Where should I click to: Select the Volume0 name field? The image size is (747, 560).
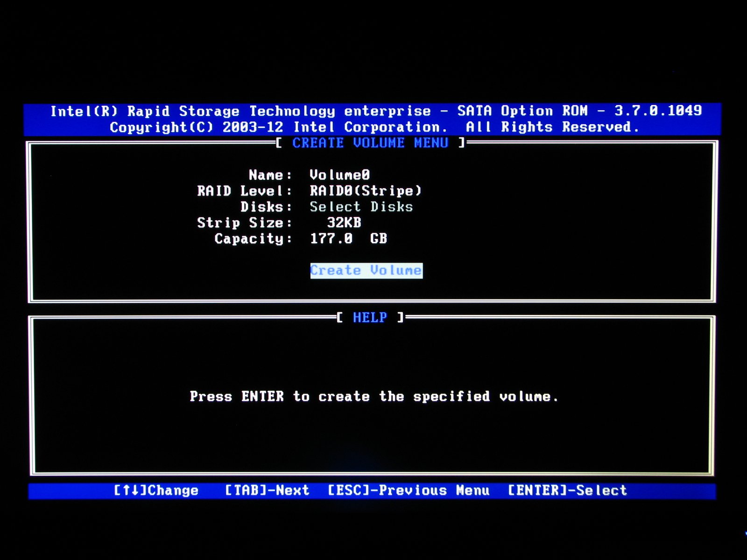[340, 175]
